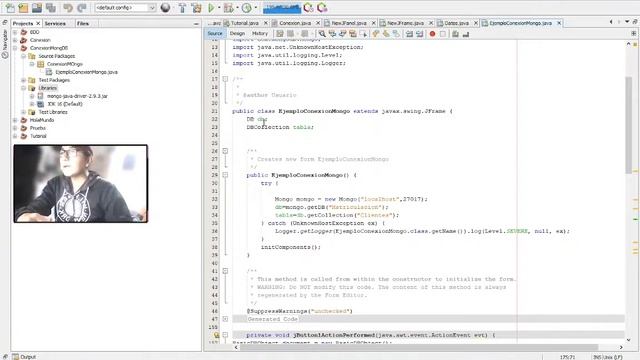Expand the EDO project node
This screenshot has width=640, height=360.
click(15, 32)
